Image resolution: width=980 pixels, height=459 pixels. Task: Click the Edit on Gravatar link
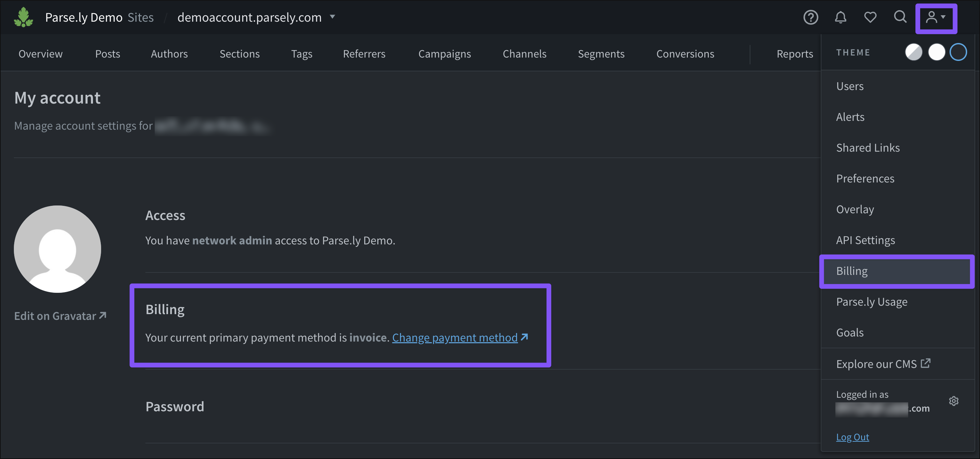60,316
